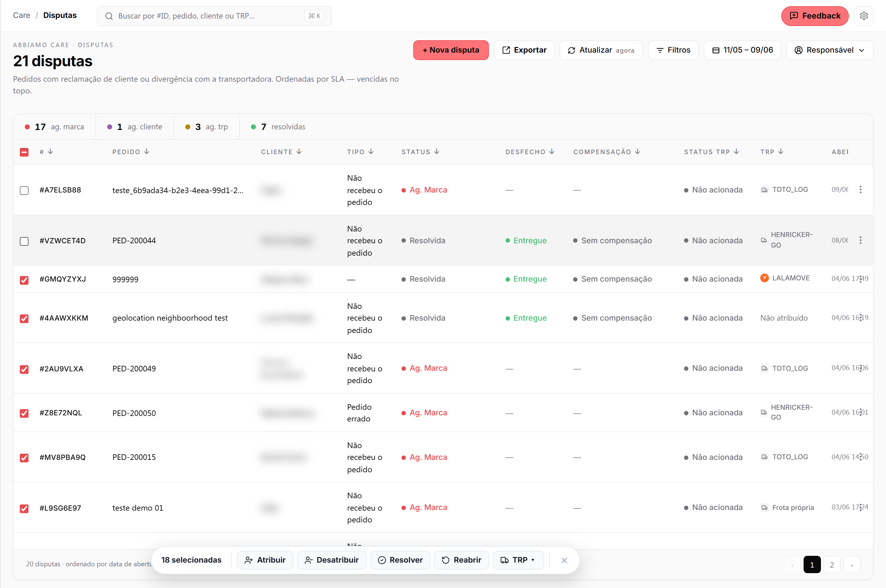886x588 pixels.
Task: Sort by Pedido column arrow
Action: (147, 152)
